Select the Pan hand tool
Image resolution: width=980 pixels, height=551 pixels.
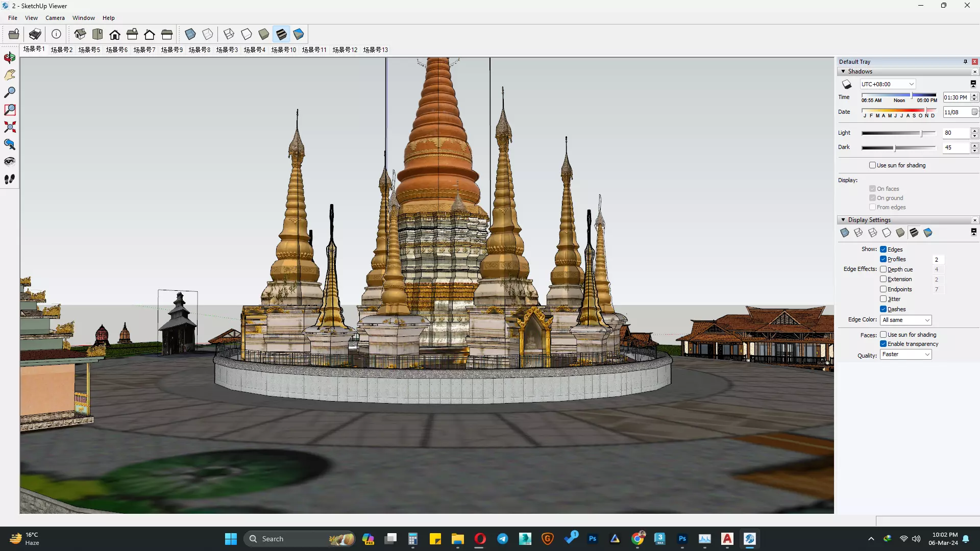pyautogui.click(x=10, y=75)
